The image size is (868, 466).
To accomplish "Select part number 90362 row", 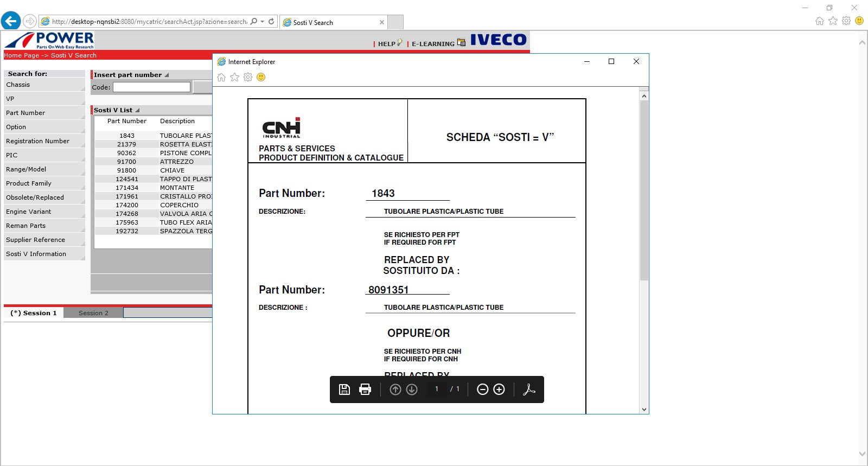I will coord(154,153).
